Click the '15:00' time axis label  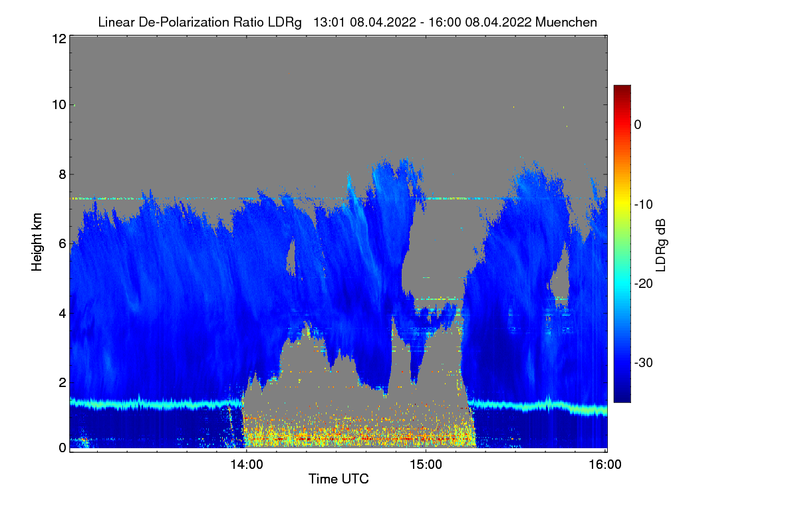(426, 465)
